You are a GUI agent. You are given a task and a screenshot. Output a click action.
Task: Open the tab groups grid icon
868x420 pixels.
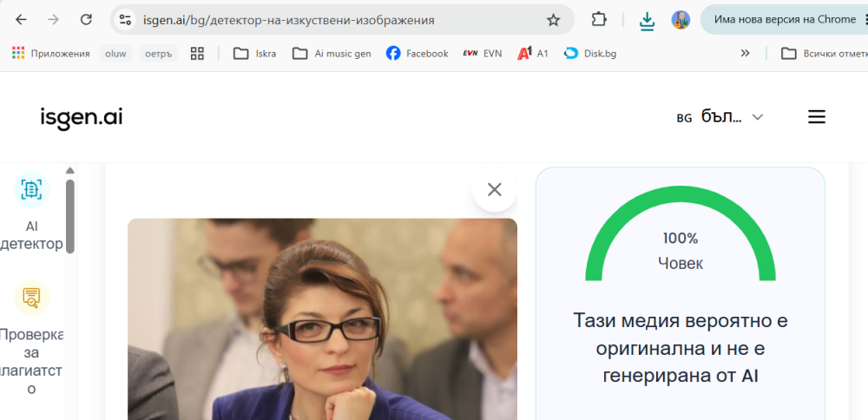(197, 53)
